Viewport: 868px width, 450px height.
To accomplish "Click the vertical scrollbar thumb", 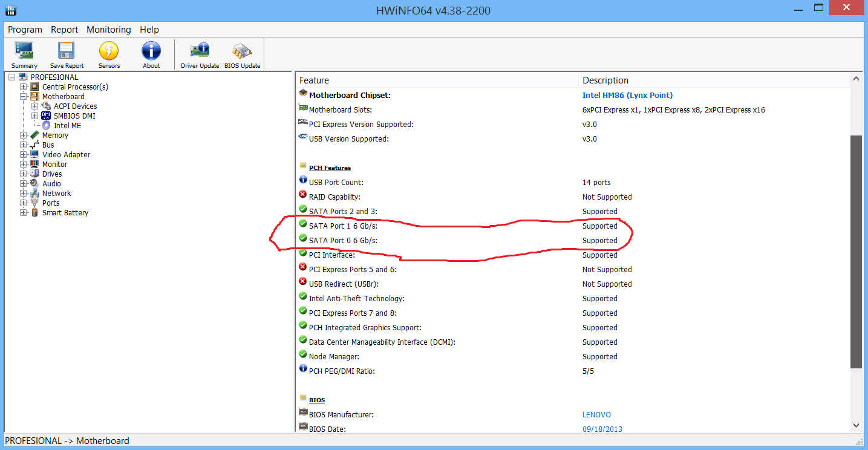I will [856, 252].
